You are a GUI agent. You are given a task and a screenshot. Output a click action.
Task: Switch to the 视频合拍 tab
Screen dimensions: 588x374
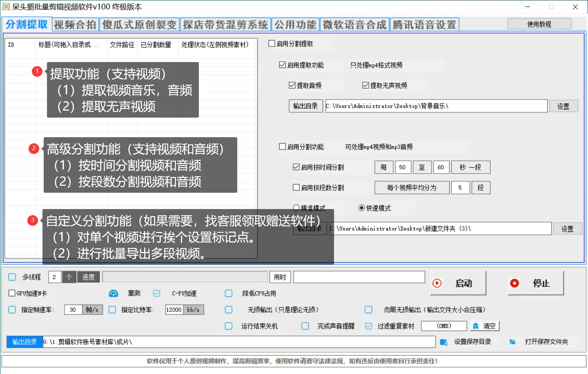[x=75, y=24]
